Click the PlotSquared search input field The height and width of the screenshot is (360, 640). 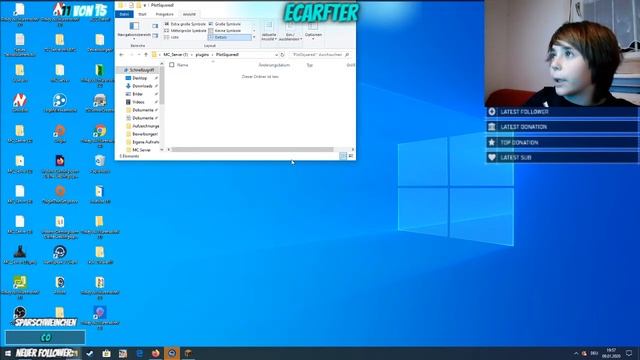(x=318, y=55)
